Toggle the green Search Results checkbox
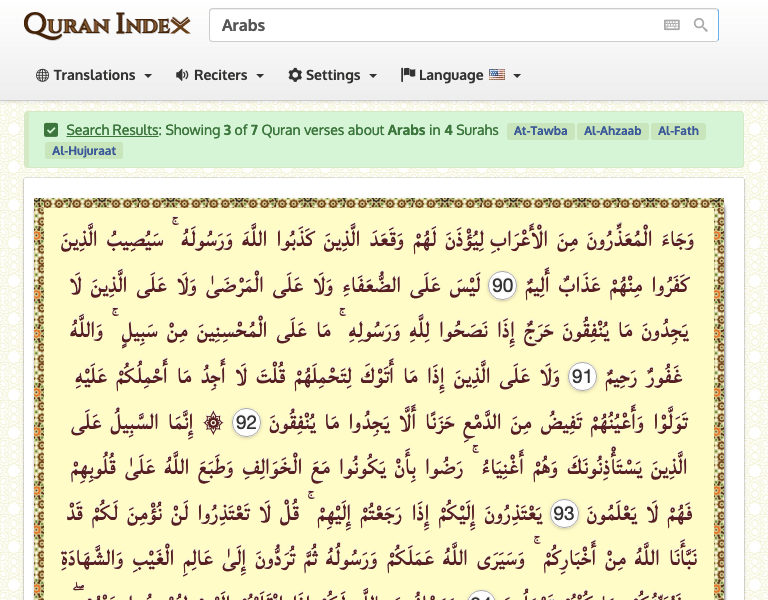 [51, 130]
